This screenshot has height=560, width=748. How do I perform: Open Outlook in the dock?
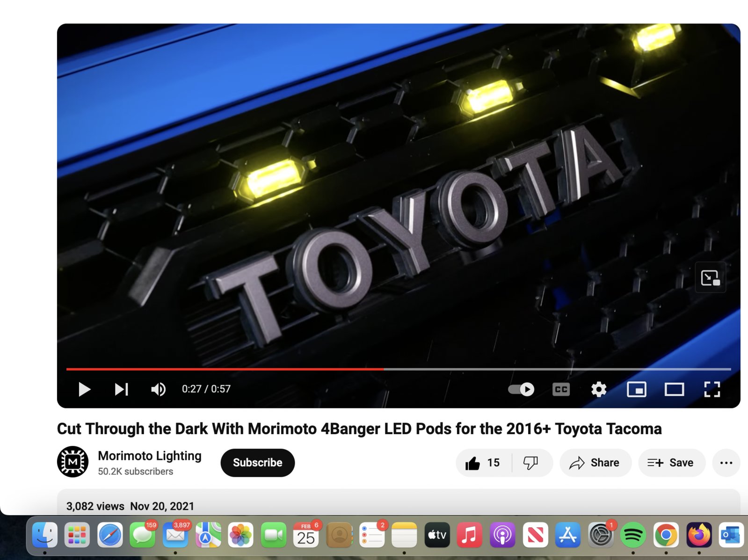(731, 535)
